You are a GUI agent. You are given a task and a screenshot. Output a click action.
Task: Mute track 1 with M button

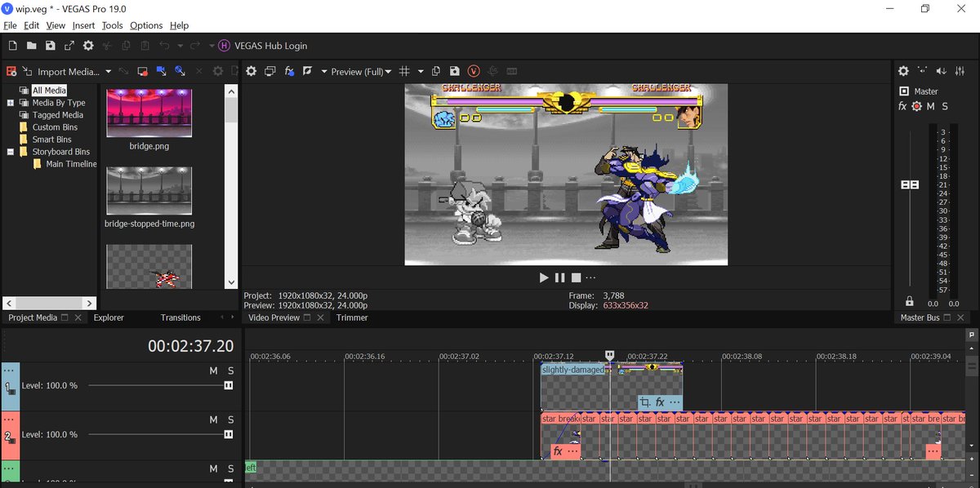coord(213,371)
